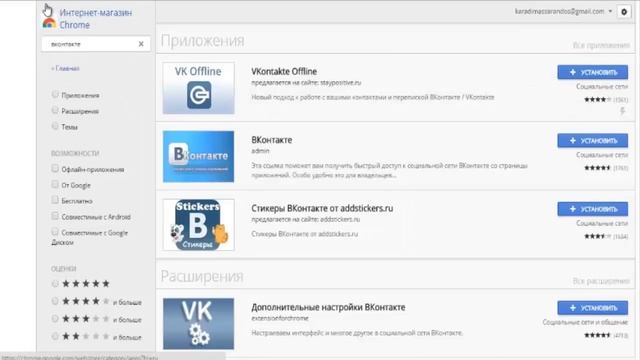
Task: Open the ВКонтакте app thumbnail
Action: coord(198,156)
